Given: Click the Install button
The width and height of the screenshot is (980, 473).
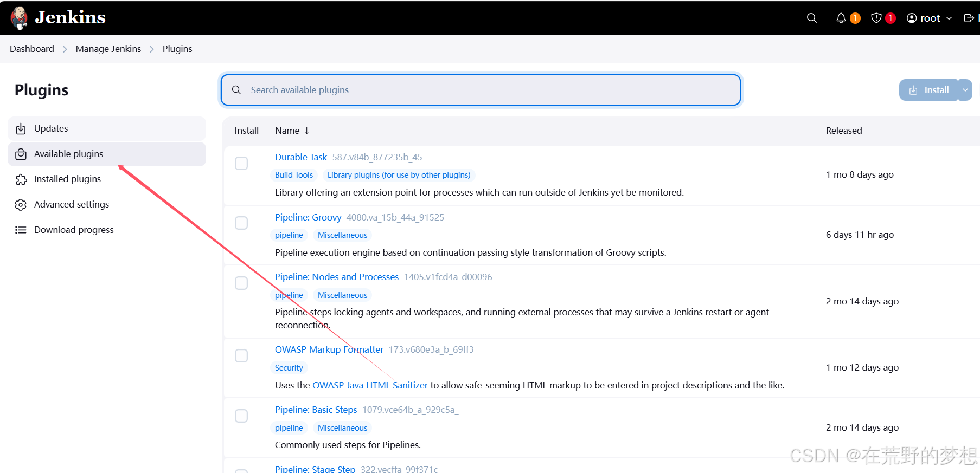Looking at the screenshot, I should point(928,90).
